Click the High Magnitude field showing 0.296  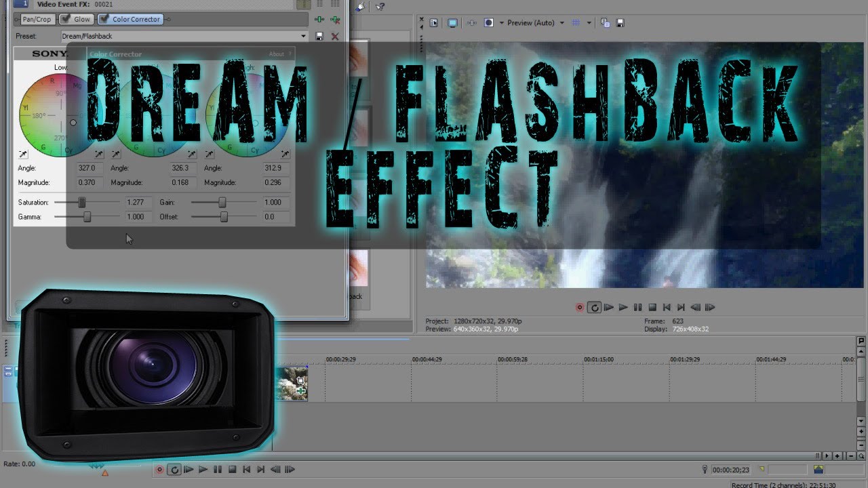(277, 182)
